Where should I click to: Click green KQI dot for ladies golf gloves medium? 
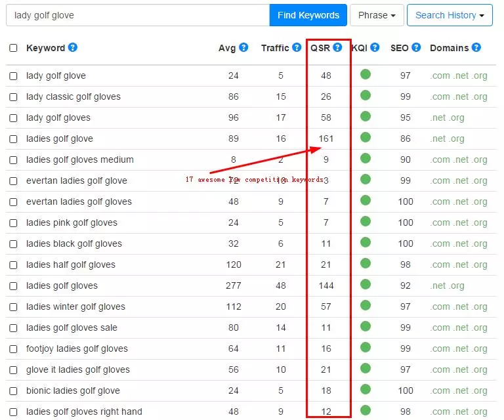tap(366, 158)
